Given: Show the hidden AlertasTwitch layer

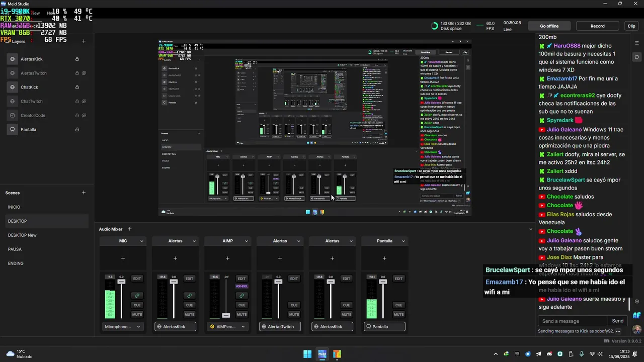Looking at the screenshot, I should pos(84,73).
